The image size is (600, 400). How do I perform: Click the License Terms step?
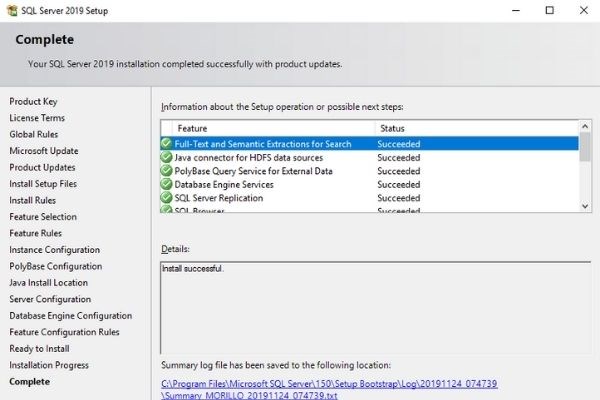37,118
